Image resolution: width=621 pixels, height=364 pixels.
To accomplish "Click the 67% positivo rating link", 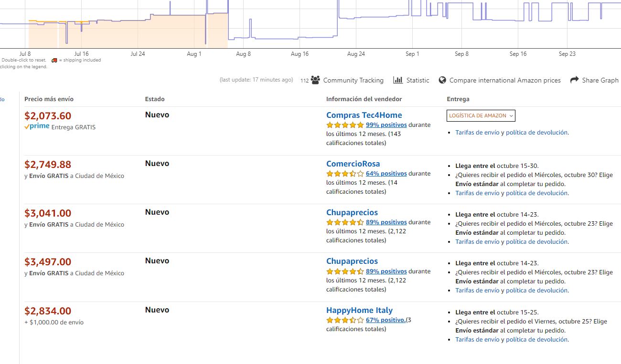I will tap(385, 320).
